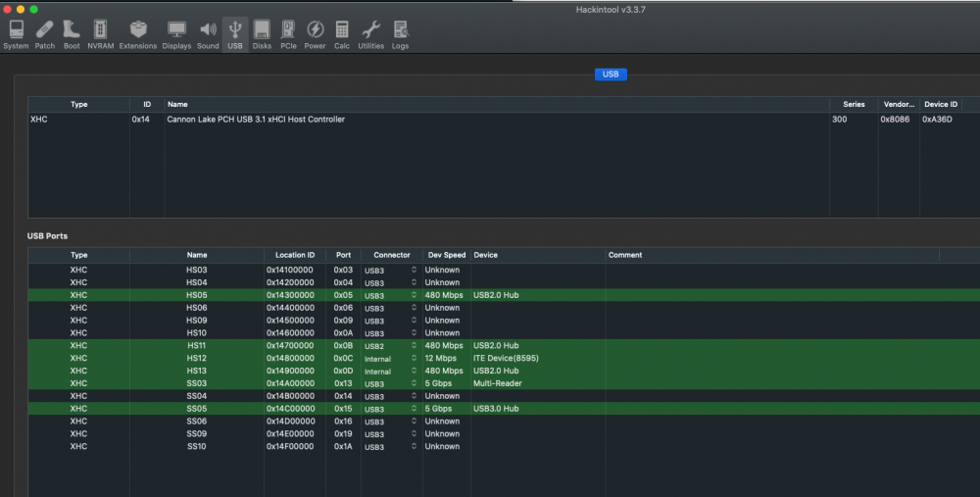Select the HS11 port row
Screen dimensions: 980x497
tap(504, 346)
